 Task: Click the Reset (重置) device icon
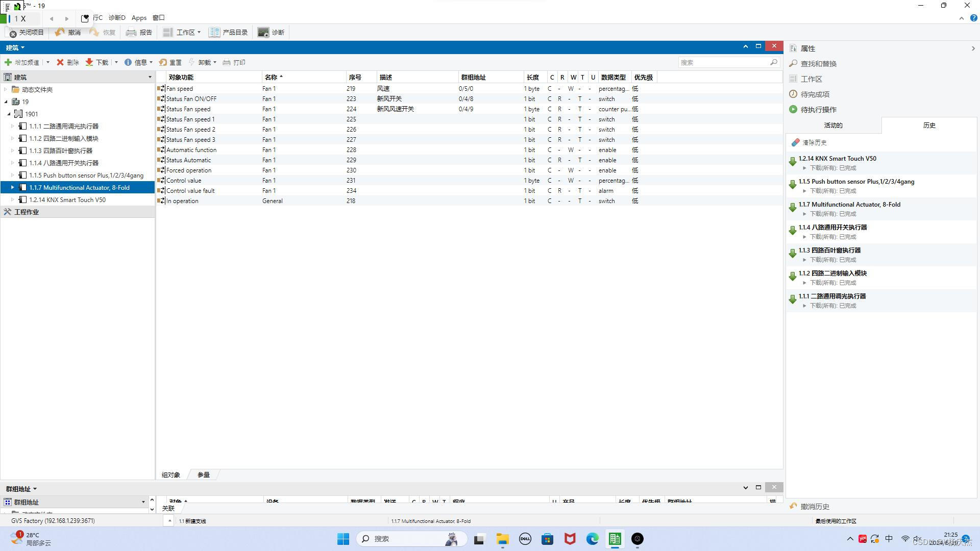(163, 62)
